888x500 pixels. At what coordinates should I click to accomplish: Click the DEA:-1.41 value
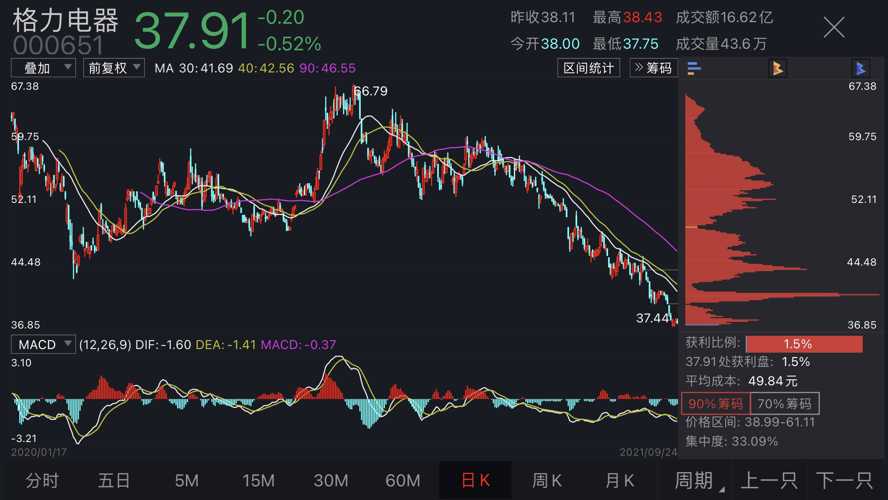pos(225,345)
